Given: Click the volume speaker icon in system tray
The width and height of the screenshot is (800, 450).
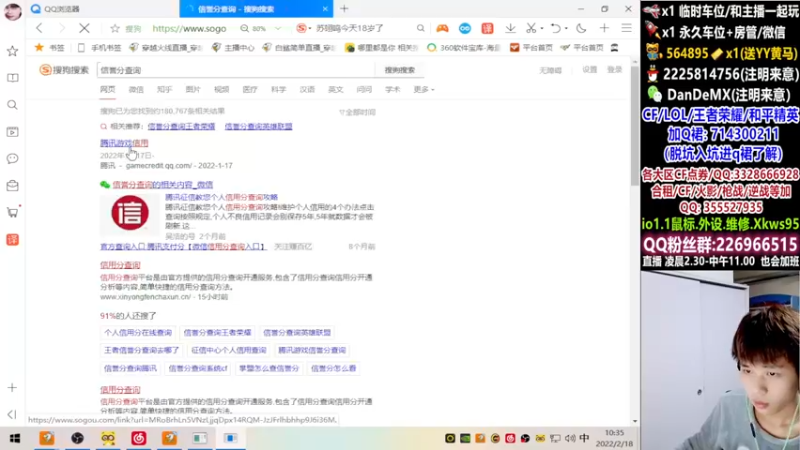Looking at the screenshot, I should tap(570, 438).
